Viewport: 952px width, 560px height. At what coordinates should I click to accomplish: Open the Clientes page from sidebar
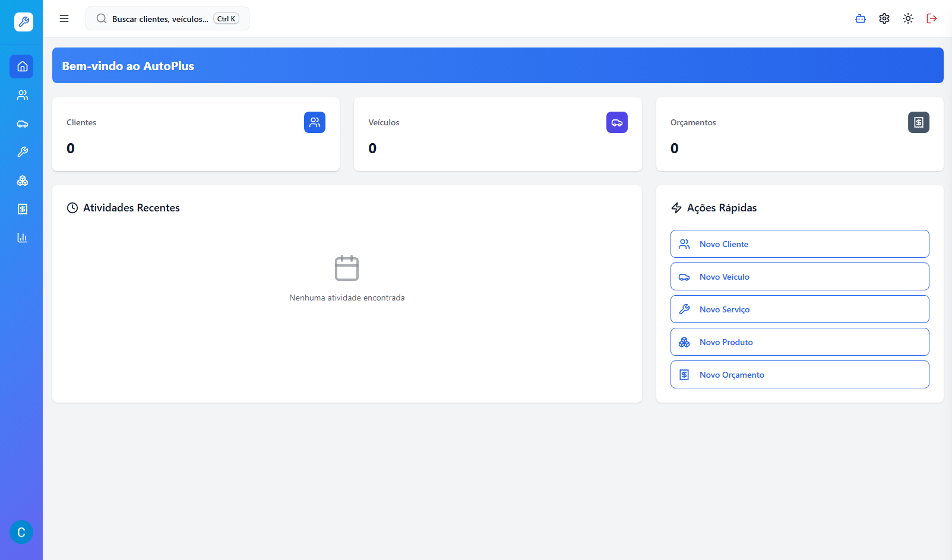(x=22, y=95)
